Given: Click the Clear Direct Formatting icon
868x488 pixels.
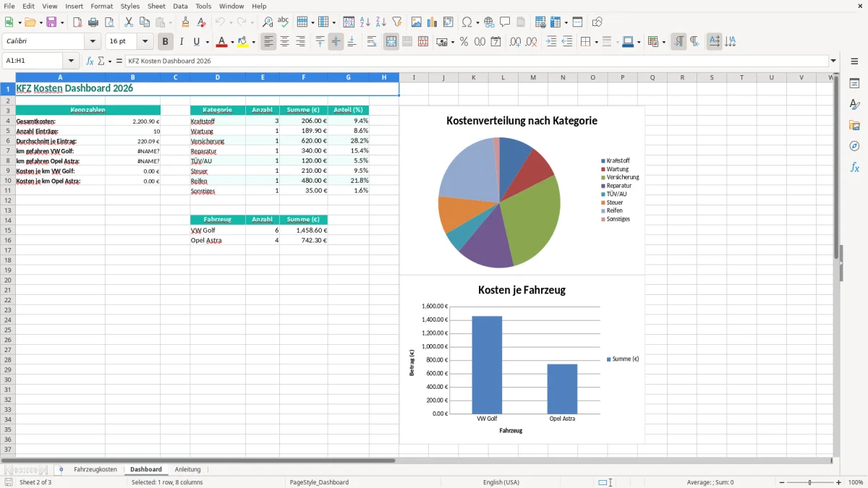Looking at the screenshot, I should point(202,22).
